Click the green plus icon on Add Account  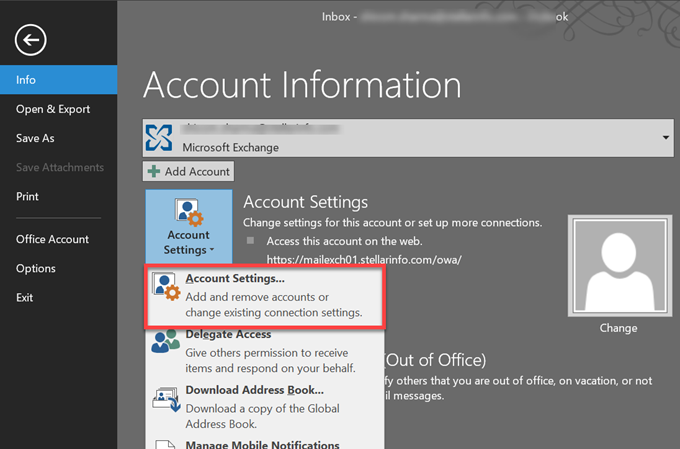[x=154, y=171]
